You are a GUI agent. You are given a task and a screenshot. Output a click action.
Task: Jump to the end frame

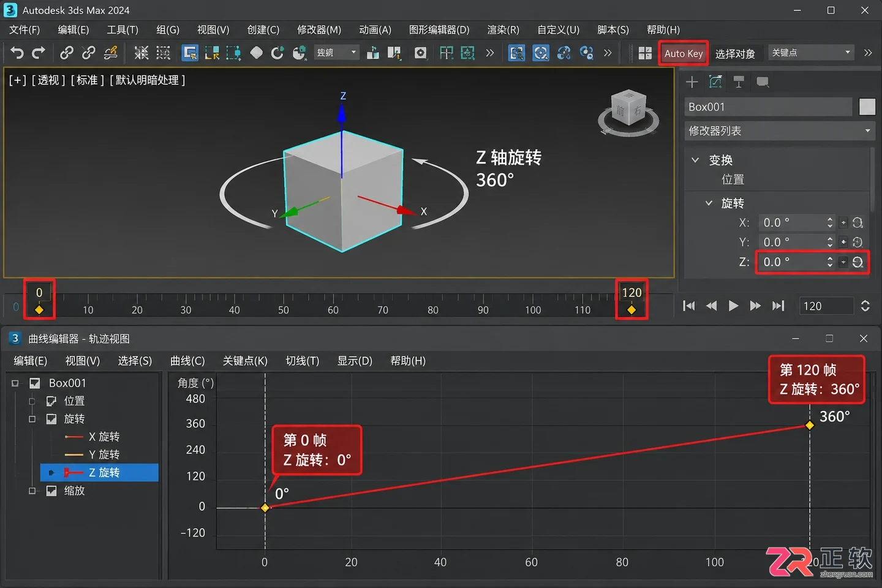coord(778,306)
